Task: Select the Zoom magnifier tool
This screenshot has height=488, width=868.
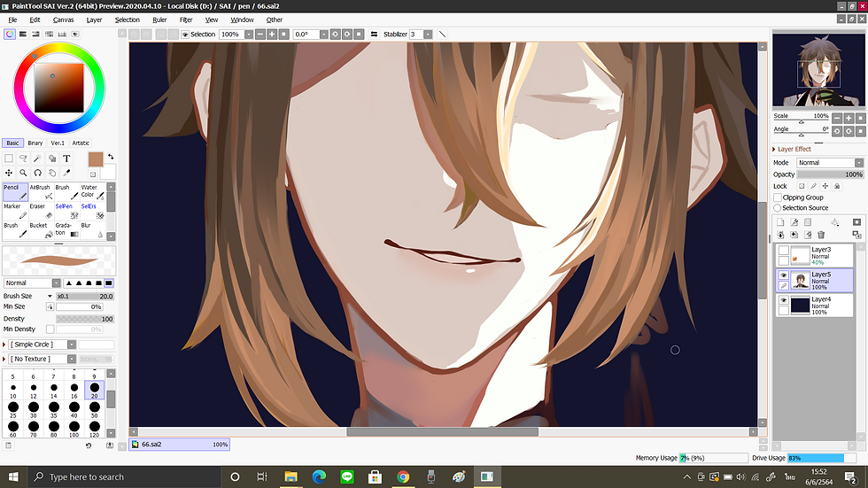Action: 23,173
